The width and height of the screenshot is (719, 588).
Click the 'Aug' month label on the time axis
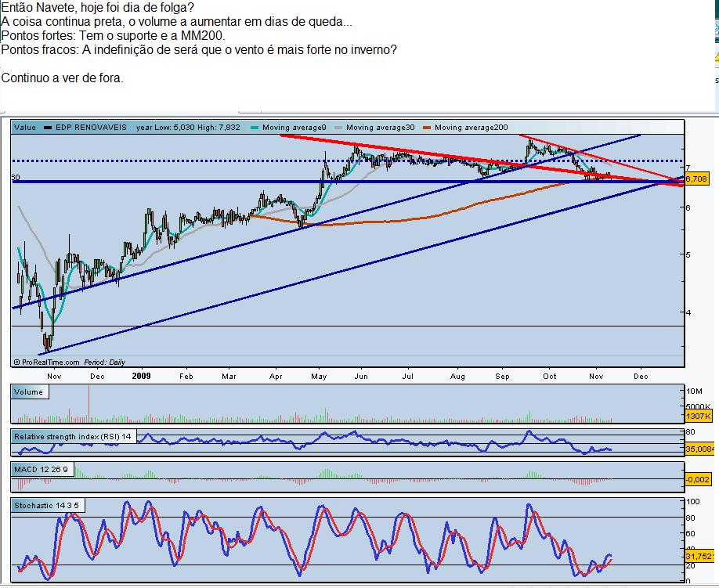point(457,377)
